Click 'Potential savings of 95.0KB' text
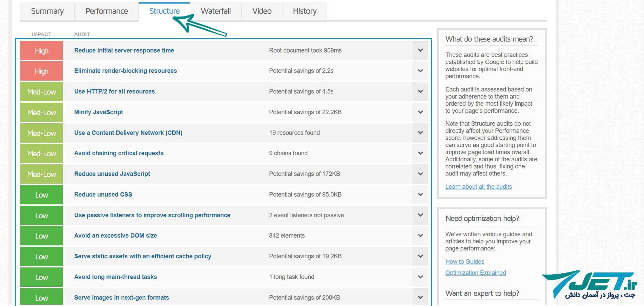 (305, 195)
